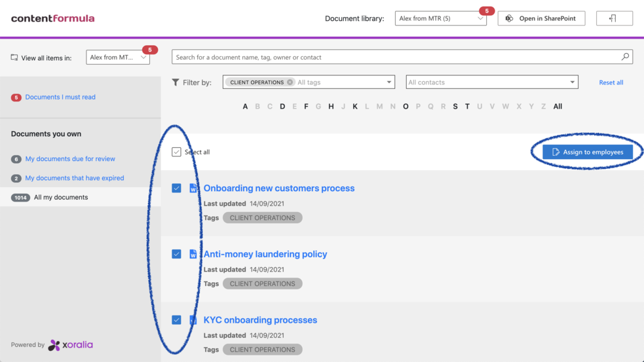Click Documents you own heading
644x362 pixels.
pos(46,134)
